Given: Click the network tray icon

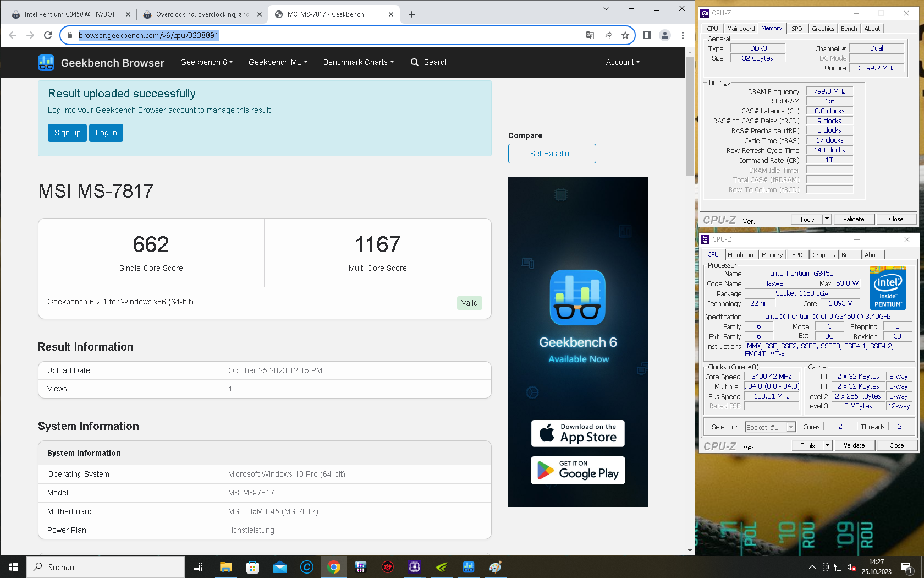Looking at the screenshot, I should [839, 567].
